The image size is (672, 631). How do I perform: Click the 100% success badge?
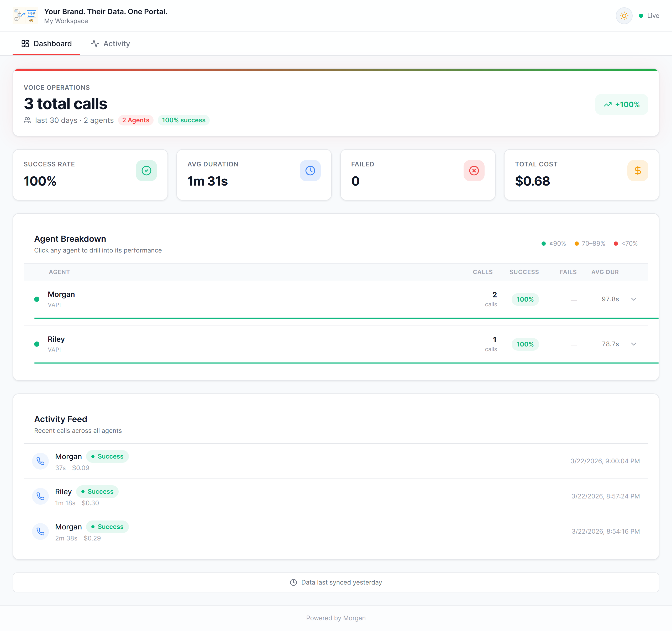pyautogui.click(x=183, y=120)
